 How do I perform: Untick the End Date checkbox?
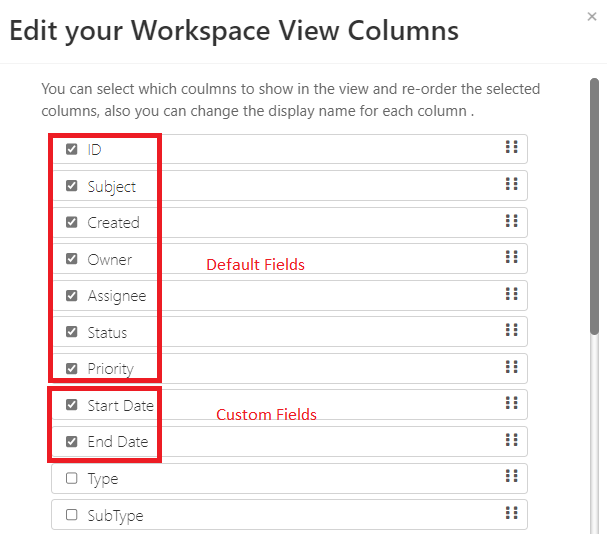click(72, 441)
